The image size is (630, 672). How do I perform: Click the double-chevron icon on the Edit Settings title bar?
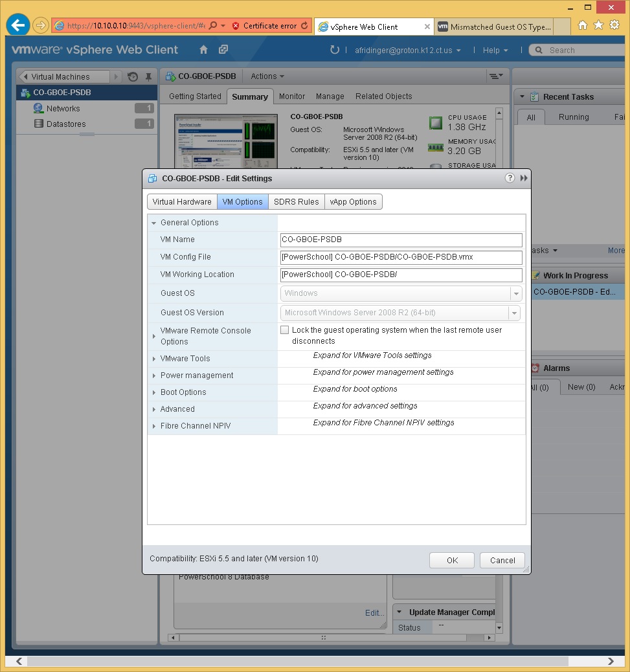[x=524, y=179]
